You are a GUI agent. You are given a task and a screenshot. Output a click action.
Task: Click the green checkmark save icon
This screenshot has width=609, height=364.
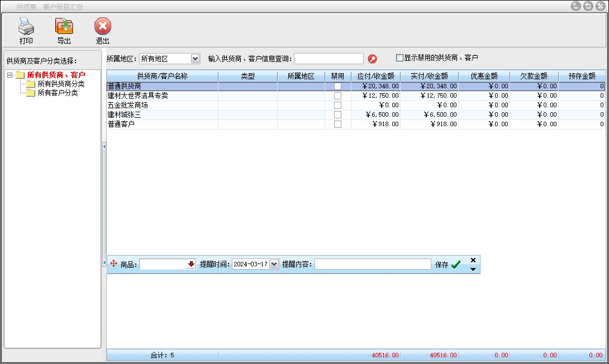455,265
